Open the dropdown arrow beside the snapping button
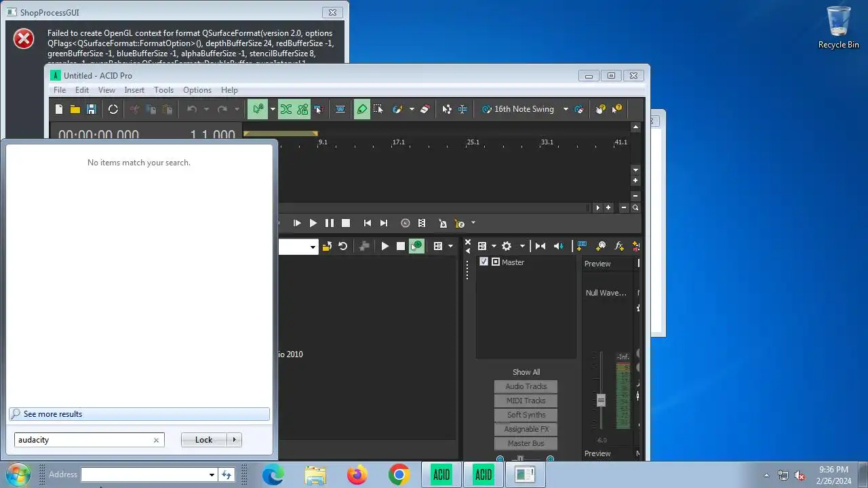The image size is (868, 488). [272, 109]
